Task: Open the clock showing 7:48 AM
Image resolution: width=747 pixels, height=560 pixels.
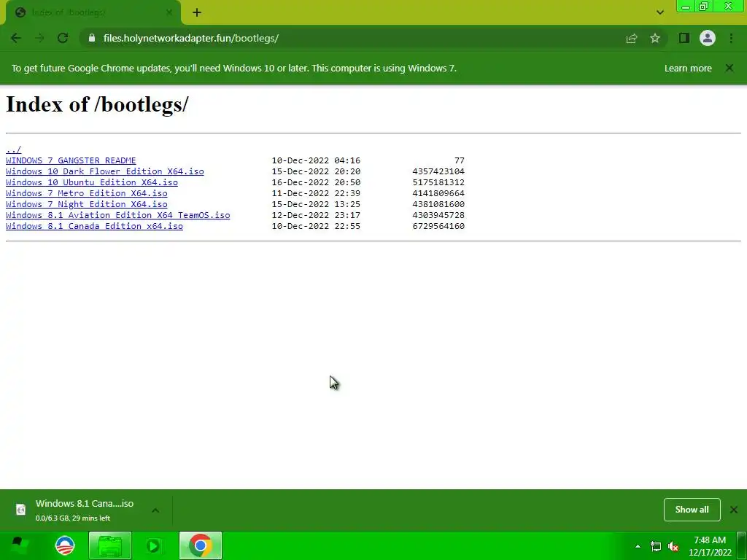Action: [x=710, y=546]
